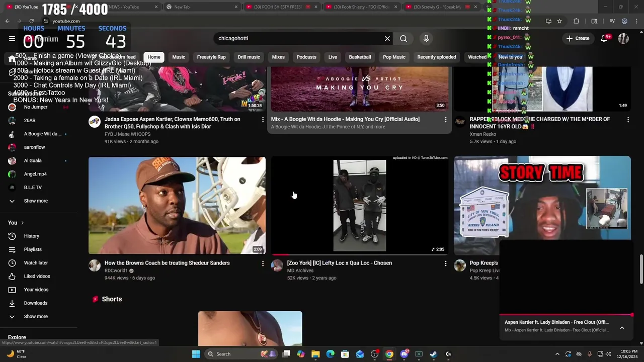Open the Chrome profile icon

[x=624, y=21]
